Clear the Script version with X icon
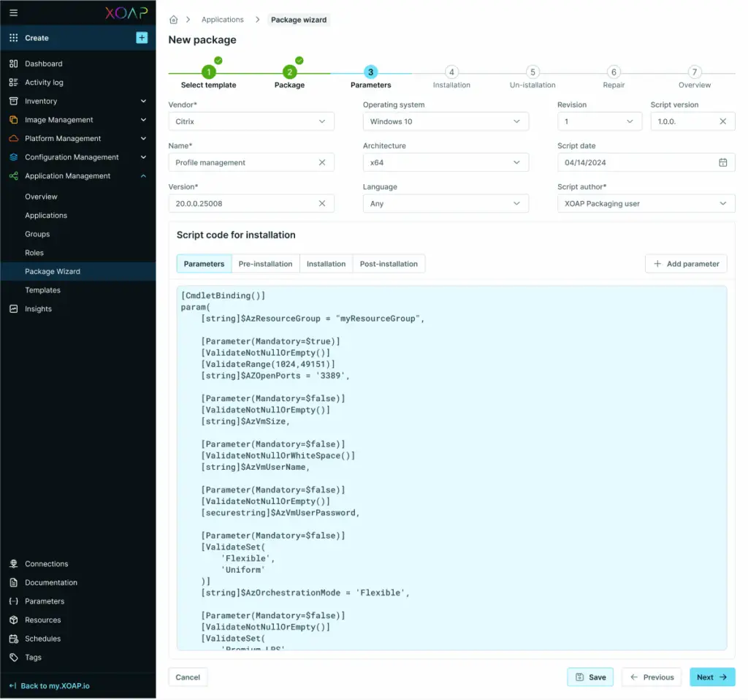The height and width of the screenshot is (700, 748). [x=722, y=121]
